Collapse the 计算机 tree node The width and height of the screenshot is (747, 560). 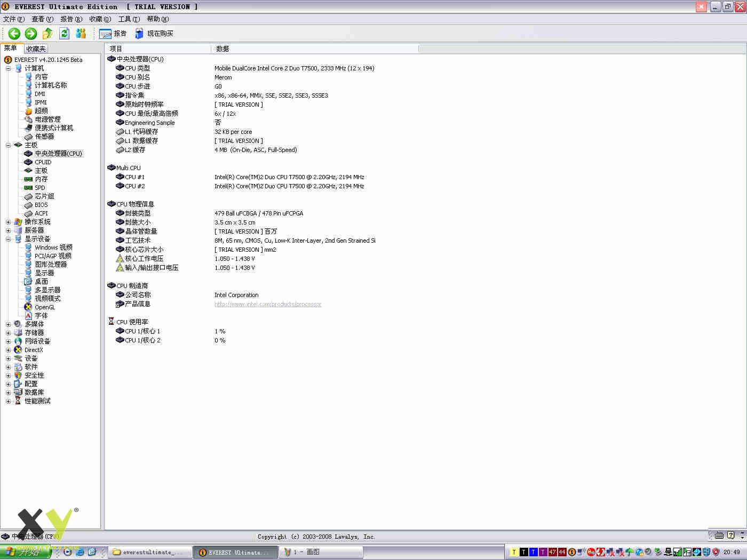click(x=8, y=68)
